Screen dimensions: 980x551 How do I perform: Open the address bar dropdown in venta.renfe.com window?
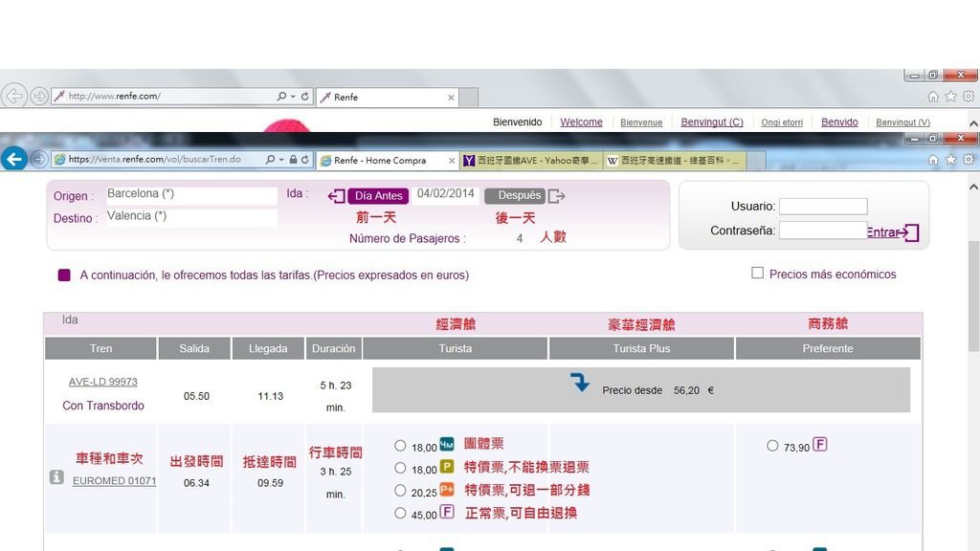(x=281, y=160)
